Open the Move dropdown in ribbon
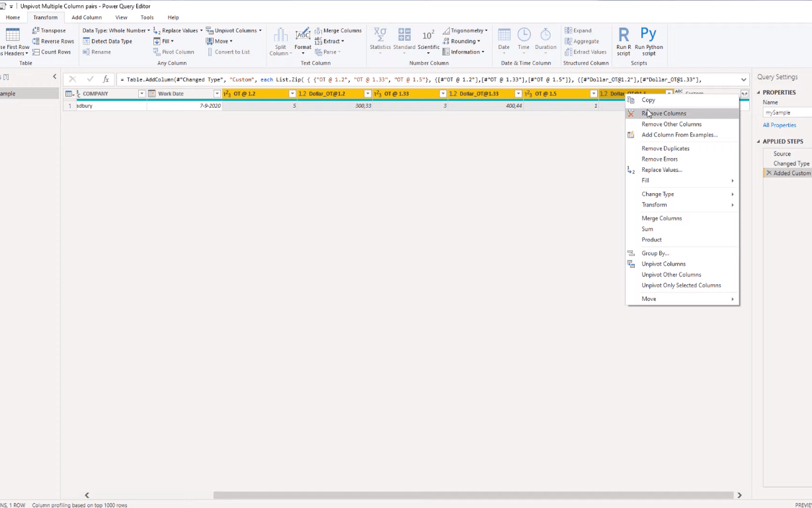 pyautogui.click(x=219, y=41)
